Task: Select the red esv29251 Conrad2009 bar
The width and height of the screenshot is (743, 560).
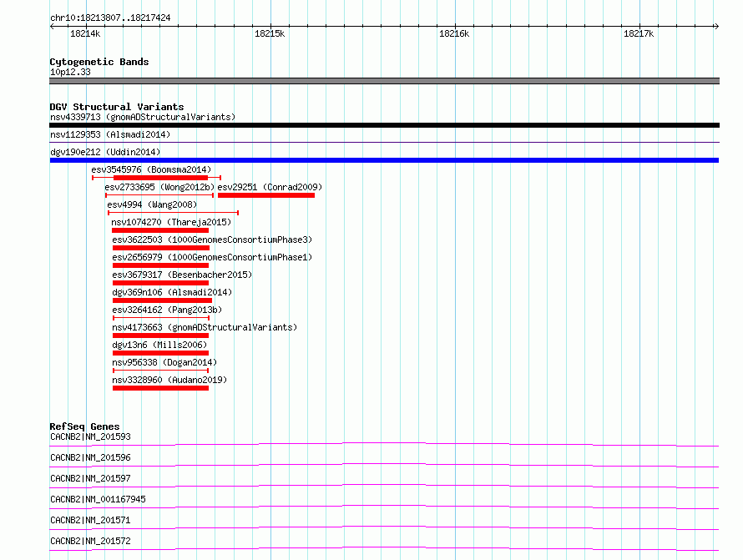Action: click(266, 195)
